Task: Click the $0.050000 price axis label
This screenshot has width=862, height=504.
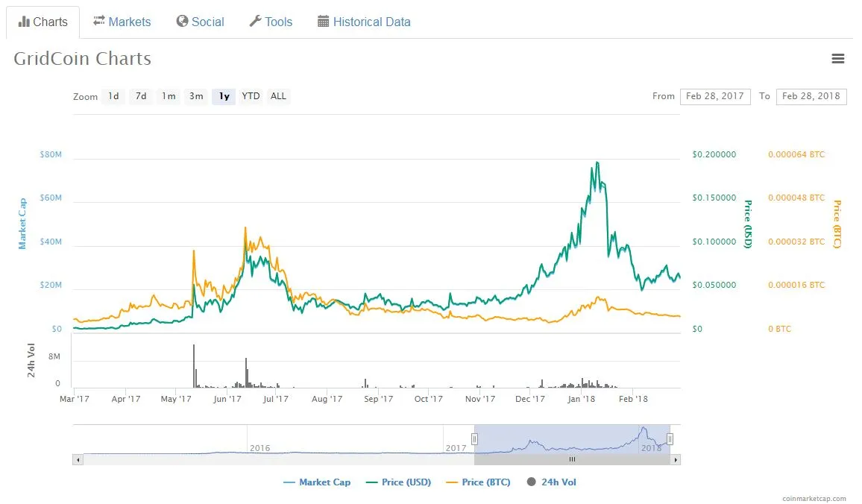Action: coord(714,286)
